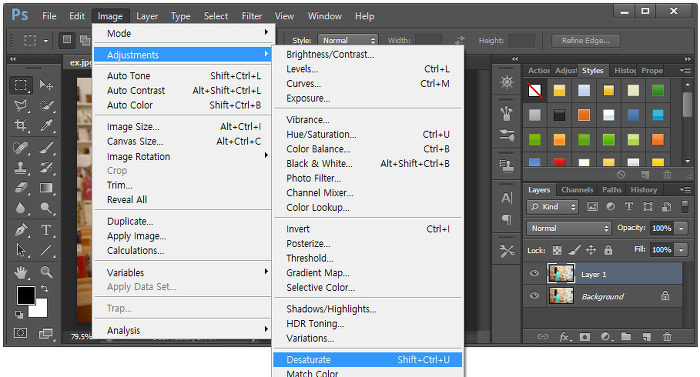Select the Eraser tool
Viewport: 700px width, 377px height.
[x=21, y=188]
